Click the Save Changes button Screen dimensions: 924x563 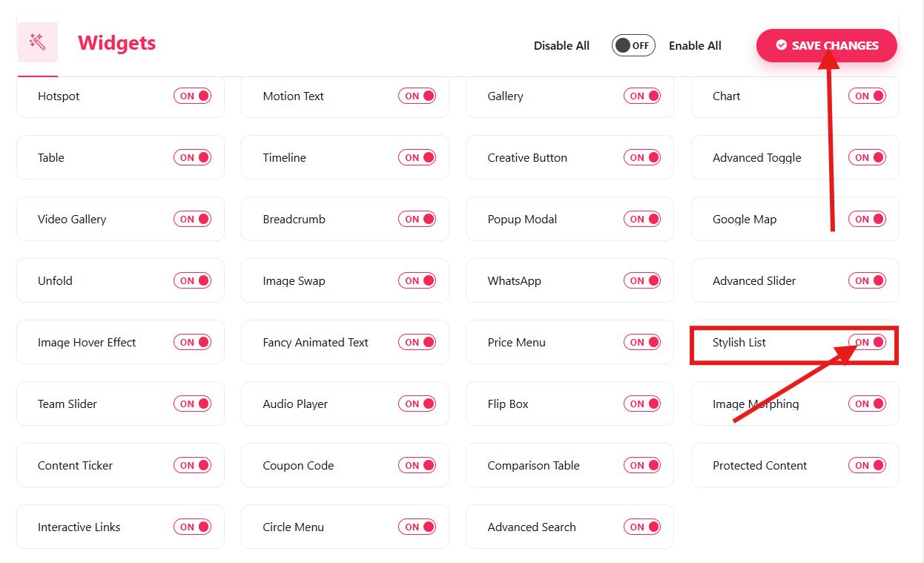(826, 45)
